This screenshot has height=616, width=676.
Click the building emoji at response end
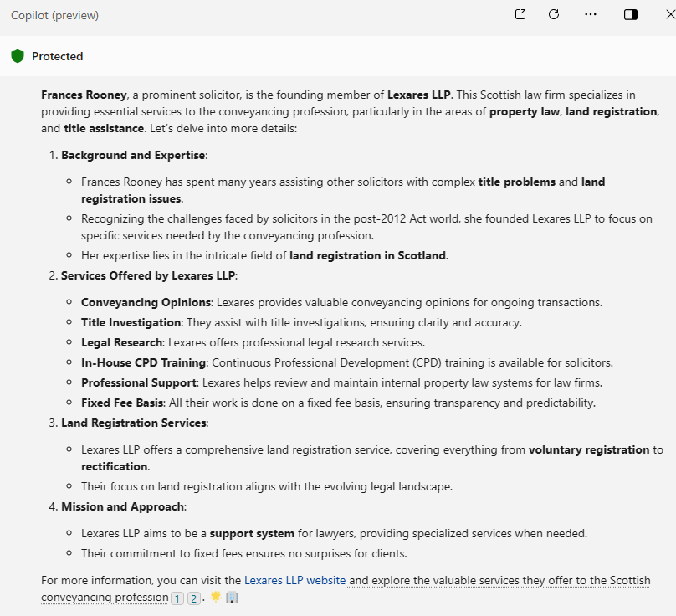point(232,597)
